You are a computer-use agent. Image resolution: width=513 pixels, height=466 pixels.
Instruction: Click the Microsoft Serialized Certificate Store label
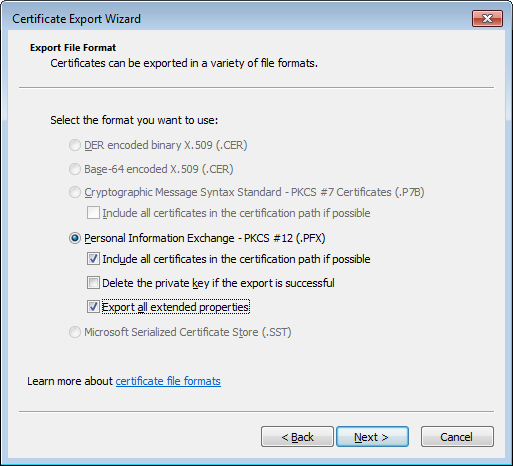coord(188,332)
